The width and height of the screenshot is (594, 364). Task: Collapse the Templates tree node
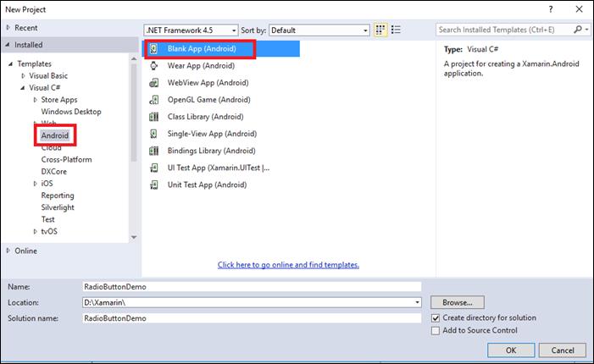(11, 64)
